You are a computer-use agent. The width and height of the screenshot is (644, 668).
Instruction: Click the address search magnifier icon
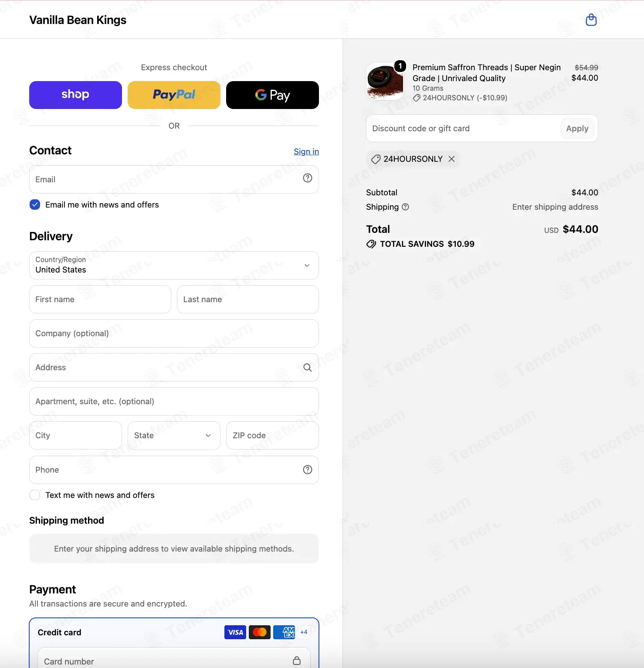pyautogui.click(x=308, y=368)
